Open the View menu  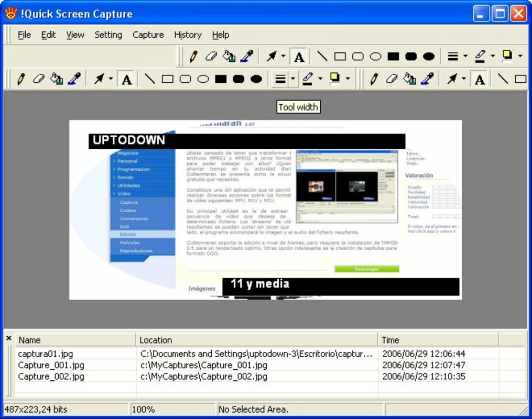pyautogui.click(x=75, y=35)
